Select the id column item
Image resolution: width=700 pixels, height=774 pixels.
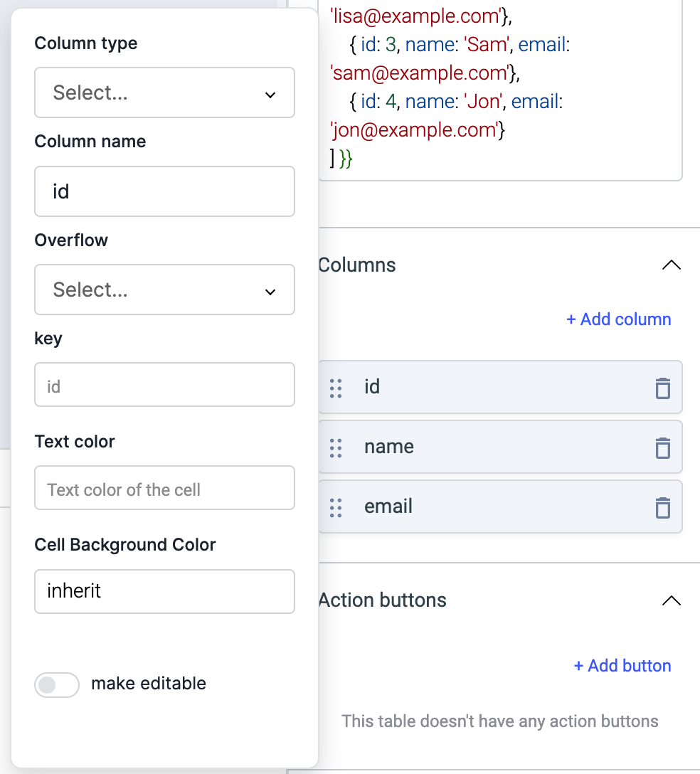tap(498, 388)
